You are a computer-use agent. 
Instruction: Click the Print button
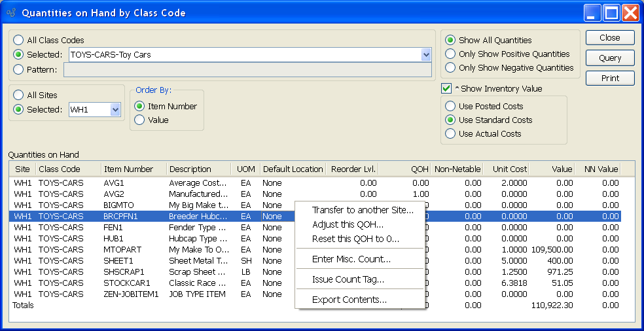click(610, 78)
